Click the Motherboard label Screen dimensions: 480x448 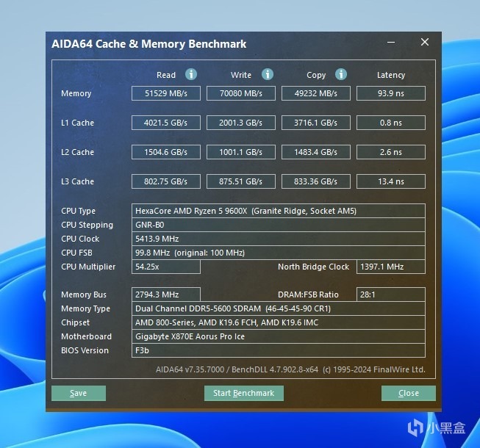[x=86, y=336]
